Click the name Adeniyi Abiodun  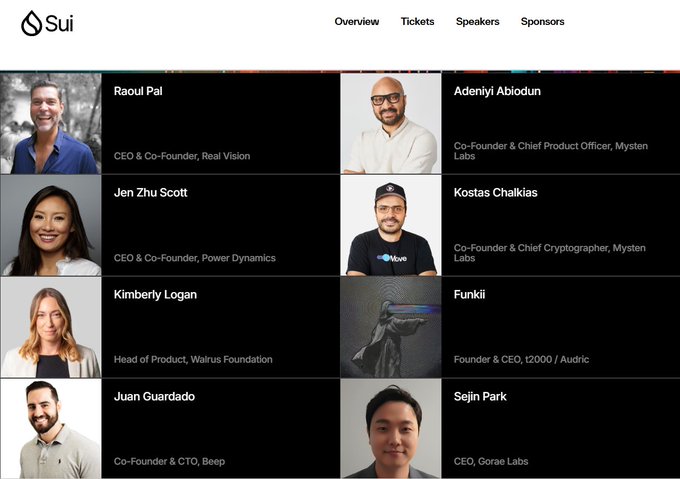tap(497, 91)
